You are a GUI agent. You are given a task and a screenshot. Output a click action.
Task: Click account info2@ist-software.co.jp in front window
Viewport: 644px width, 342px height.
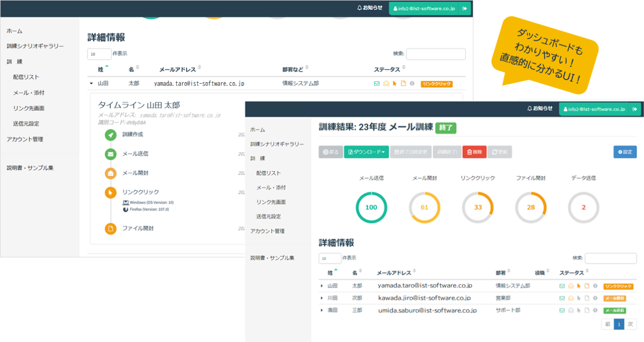click(x=594, y=109)
